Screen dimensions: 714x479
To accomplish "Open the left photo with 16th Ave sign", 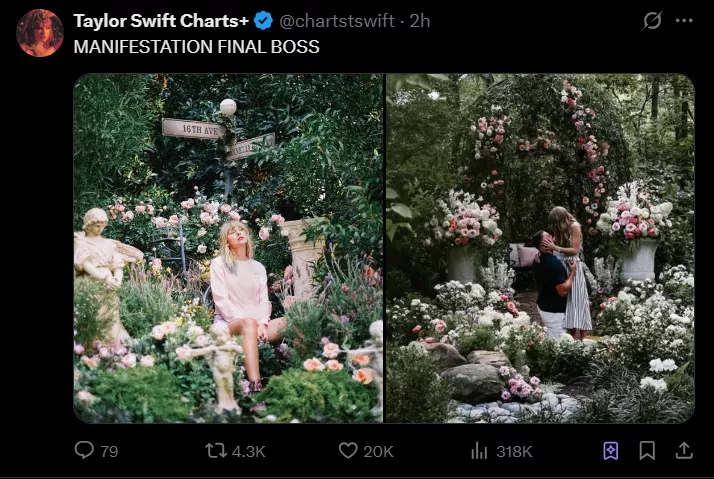I will [228, 248].
